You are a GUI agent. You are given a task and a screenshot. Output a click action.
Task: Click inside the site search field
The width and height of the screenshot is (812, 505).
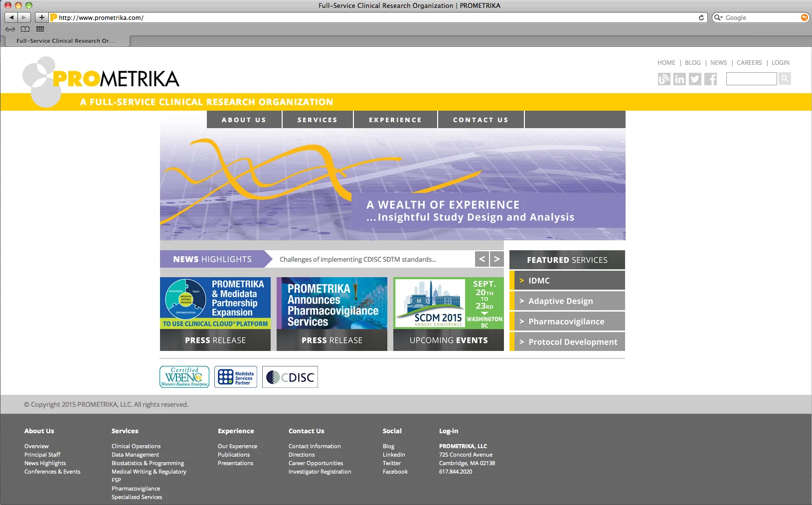[751, 78]
